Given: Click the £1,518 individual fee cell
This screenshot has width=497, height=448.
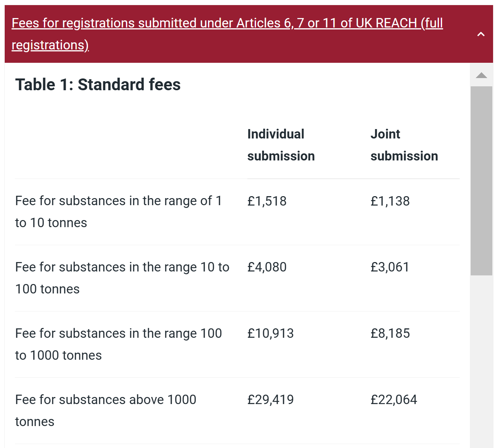Looking at the screenshot, I should pyautogui.click(x=267, y=201).
